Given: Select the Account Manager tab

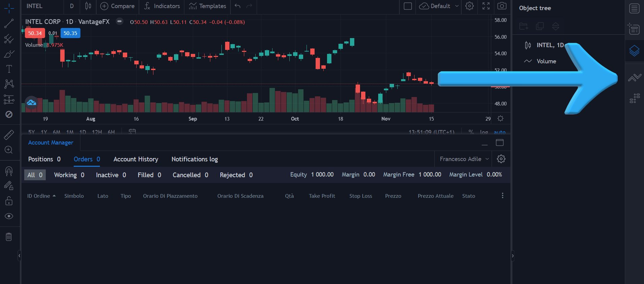Looking at the screenshot, I should [x=51, y=143].
